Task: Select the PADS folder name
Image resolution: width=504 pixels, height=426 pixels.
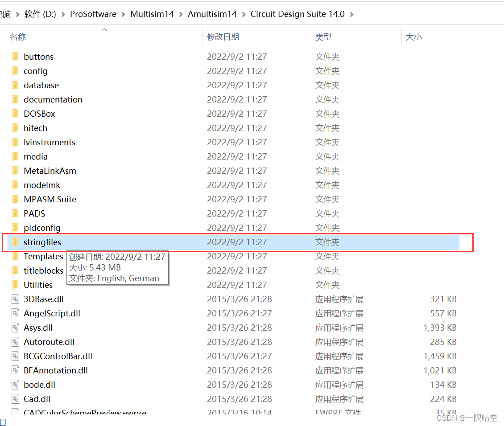Action: (34, 213)
